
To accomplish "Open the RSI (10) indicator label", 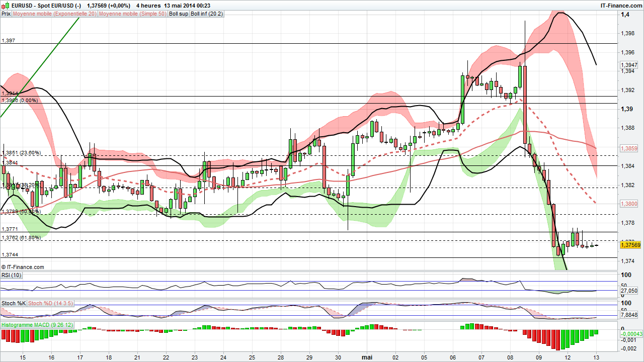I will click(12, 275).
